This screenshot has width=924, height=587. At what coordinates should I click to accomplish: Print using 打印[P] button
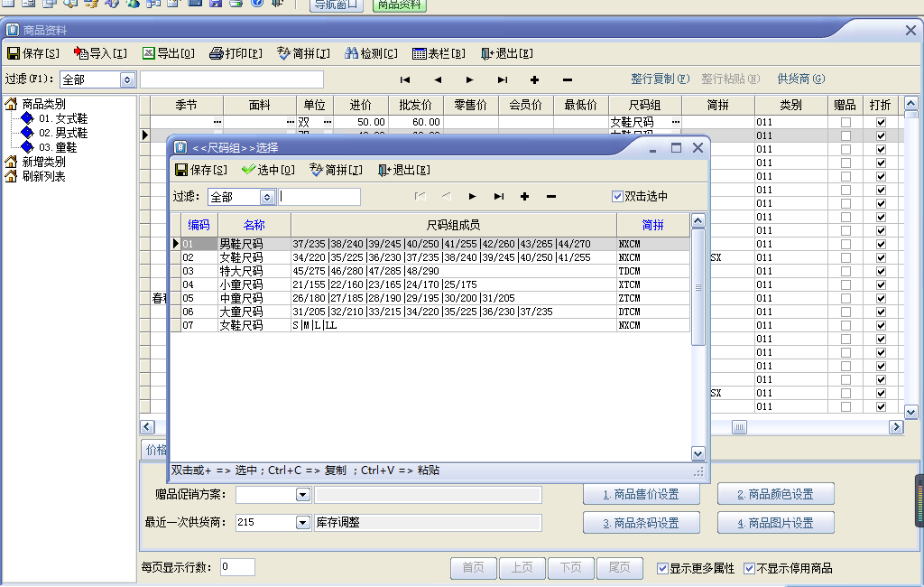pyautogui.click(x=236, y=53)
